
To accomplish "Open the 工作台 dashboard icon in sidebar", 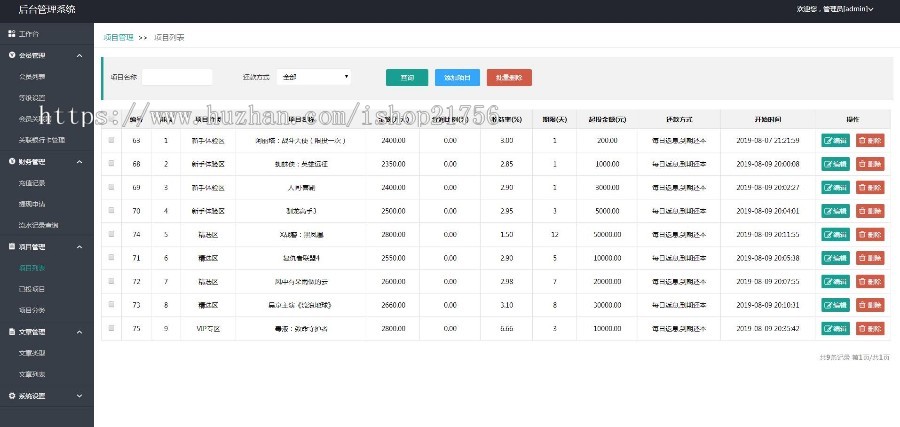I will (x=11, y=34).
